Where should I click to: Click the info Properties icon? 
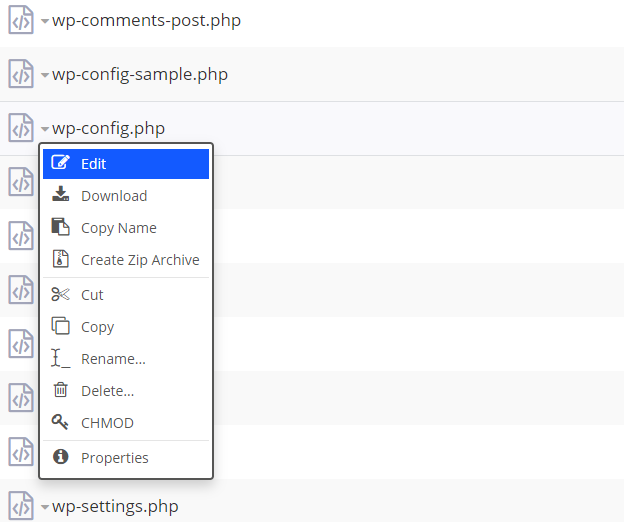coord(61,458)
